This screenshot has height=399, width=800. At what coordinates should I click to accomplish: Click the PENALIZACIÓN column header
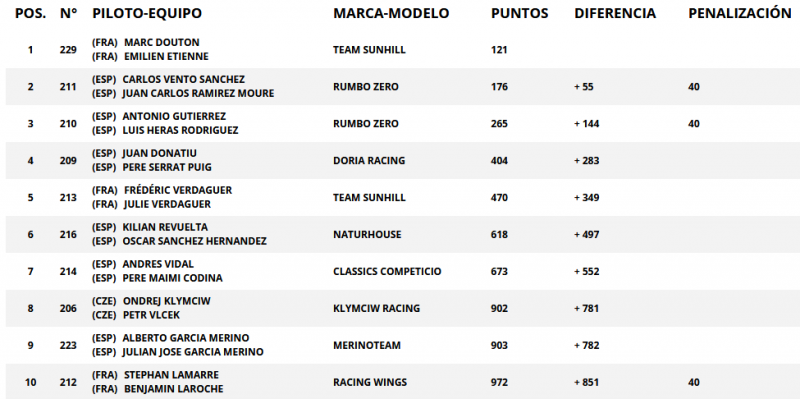point(740,14)
